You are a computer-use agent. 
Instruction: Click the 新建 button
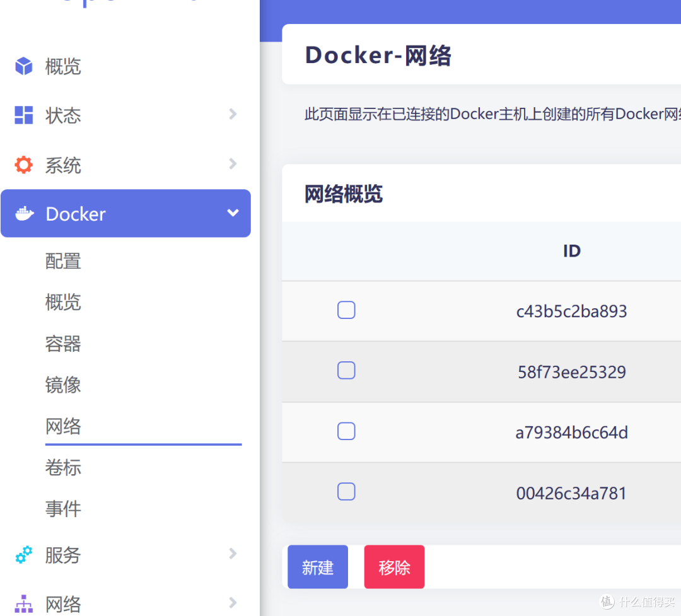[x=317, y=566]
